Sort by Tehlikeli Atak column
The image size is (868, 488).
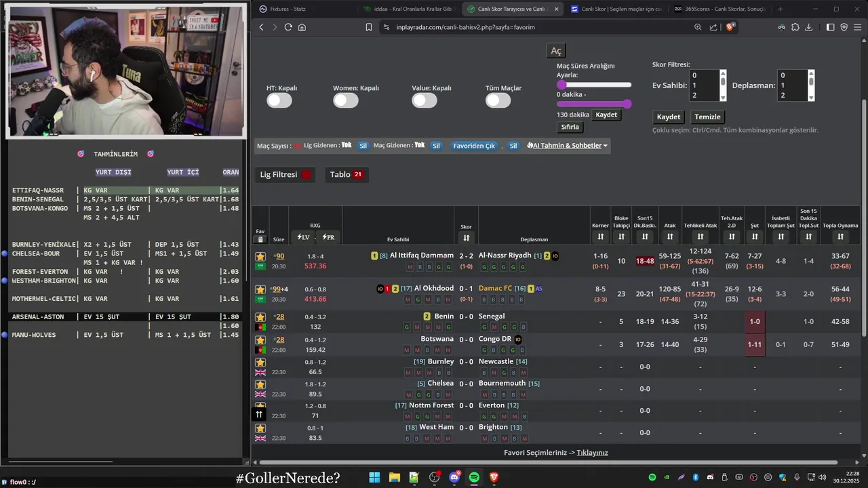(x=701, y=237)
